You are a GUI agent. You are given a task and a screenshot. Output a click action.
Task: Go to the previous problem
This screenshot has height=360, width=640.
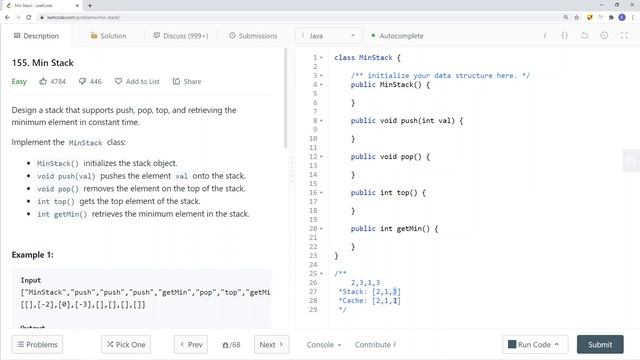coord(191,344)
